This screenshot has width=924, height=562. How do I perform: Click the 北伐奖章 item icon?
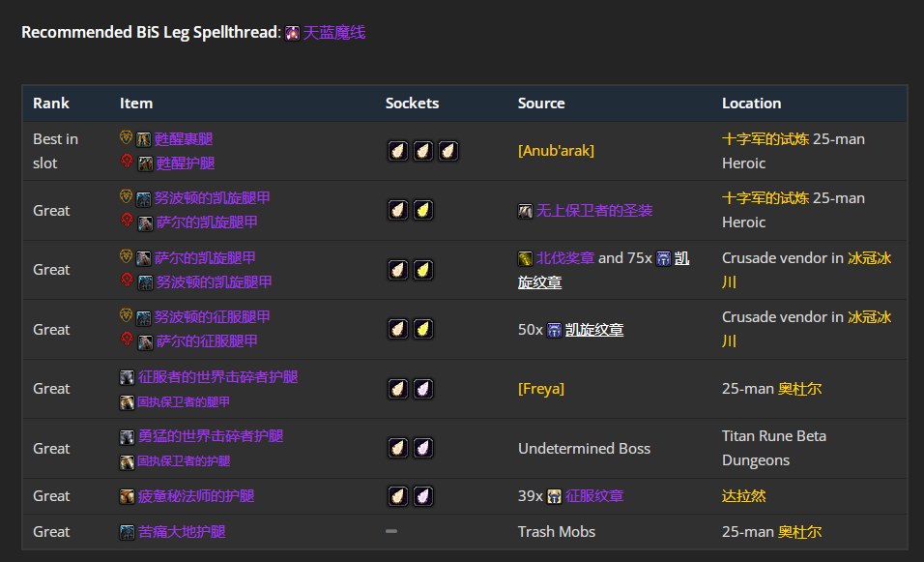coord(525,258)
